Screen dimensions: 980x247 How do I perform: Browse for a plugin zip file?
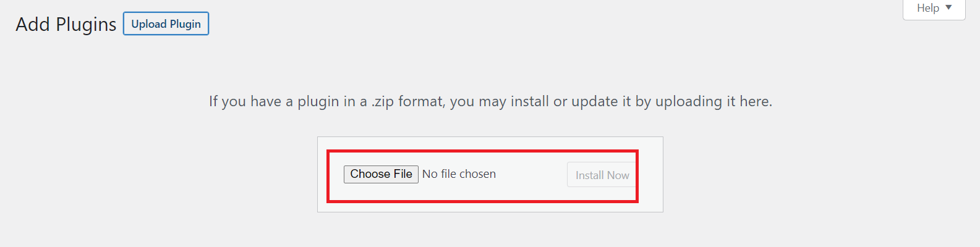pos(381,174)
